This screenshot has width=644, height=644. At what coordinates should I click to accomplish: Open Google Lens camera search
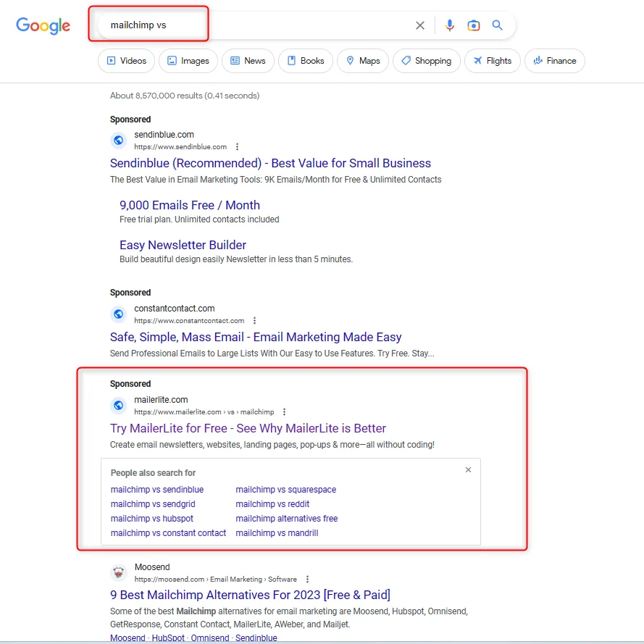(x=474, y=25)
